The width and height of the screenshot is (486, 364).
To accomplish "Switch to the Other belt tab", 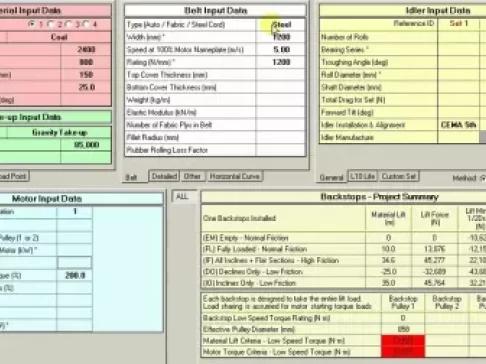I will pos(192,176).
